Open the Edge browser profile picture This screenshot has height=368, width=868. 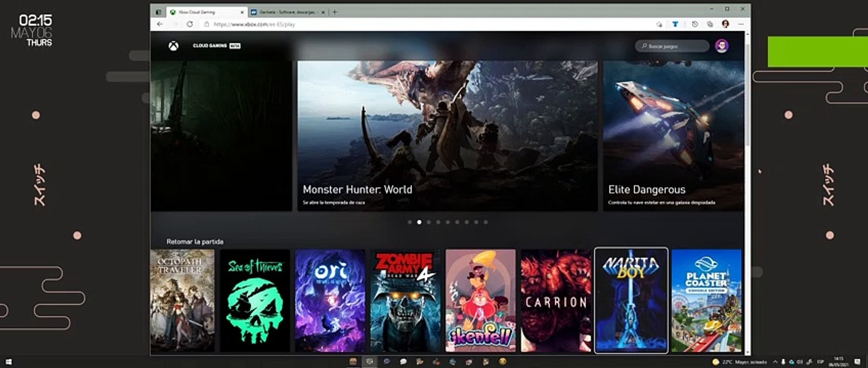(725, 24)
